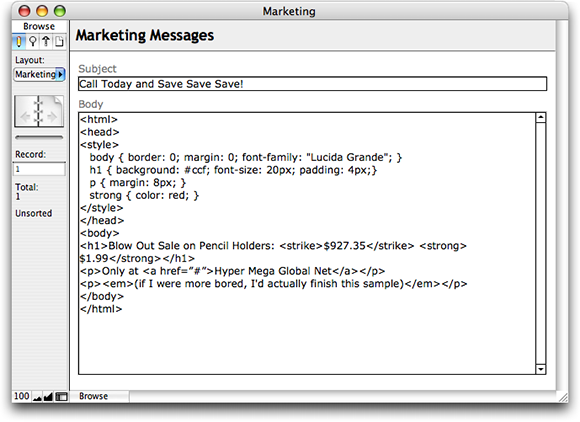Click the "Unsorted" status text
This screenshot has width=580, height=422.
(x=34, y=213)
